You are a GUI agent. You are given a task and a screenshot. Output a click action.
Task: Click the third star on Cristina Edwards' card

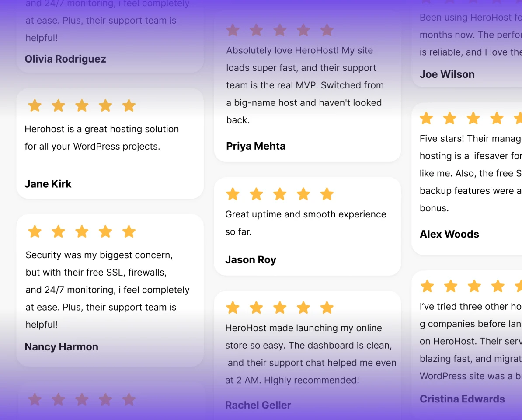click(x=474, y=286)
